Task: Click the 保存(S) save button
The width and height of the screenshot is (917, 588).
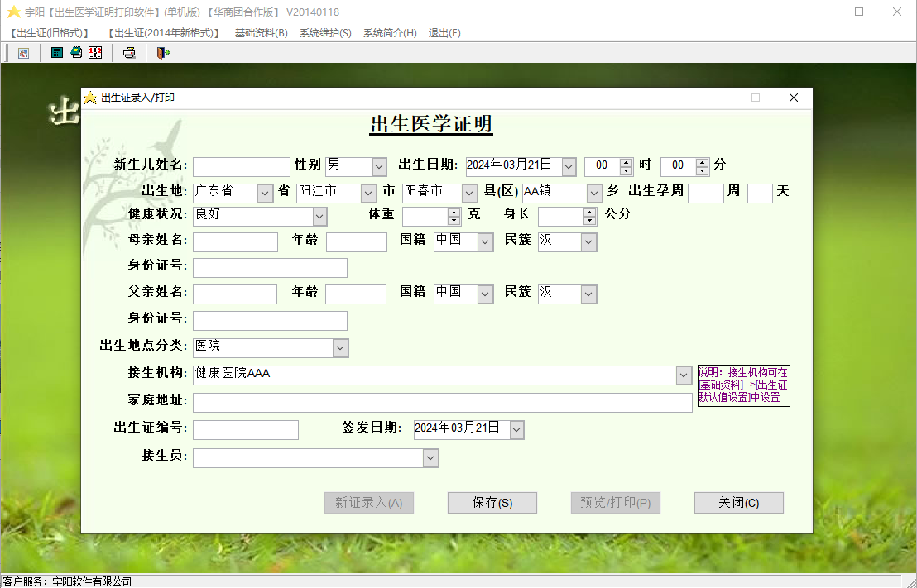Action: coord(492,503)
